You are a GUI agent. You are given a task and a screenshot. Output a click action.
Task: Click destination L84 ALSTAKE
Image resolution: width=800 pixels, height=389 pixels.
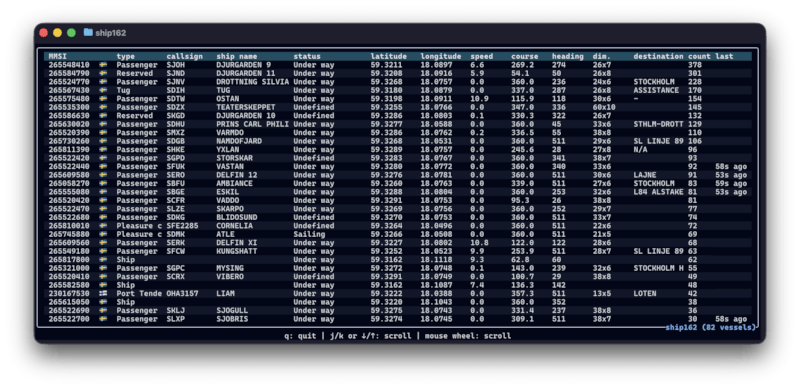pos(658,192)
